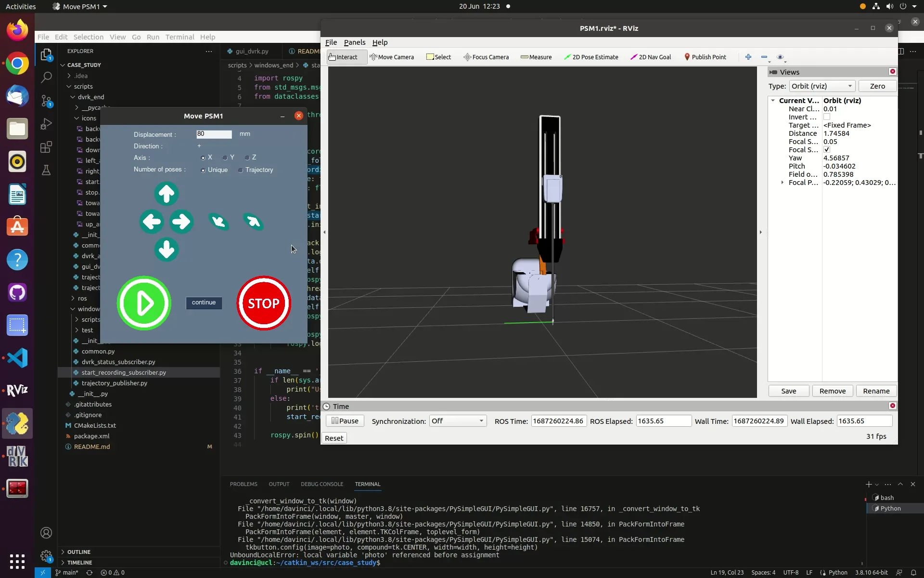Open the Panels menu in RViz
The height and width of the screenshot is (578, 924).
pyautogui.click(x=354, y=42)
